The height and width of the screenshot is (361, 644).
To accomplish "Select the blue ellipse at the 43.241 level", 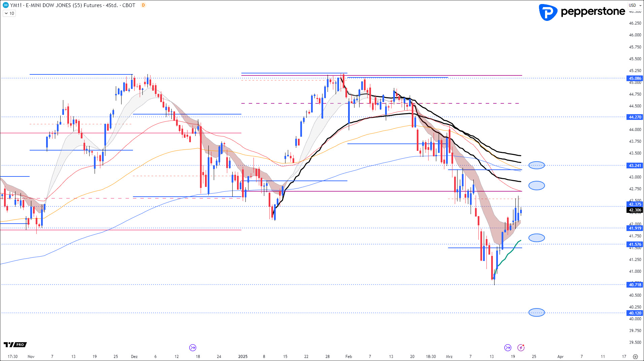I will click(536, 165).
